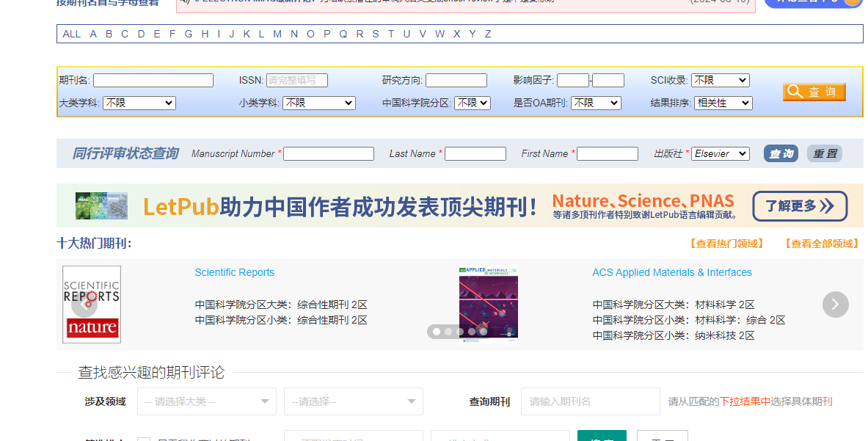
Task: Open the SCI收录 dropdown
Action: 720,79
